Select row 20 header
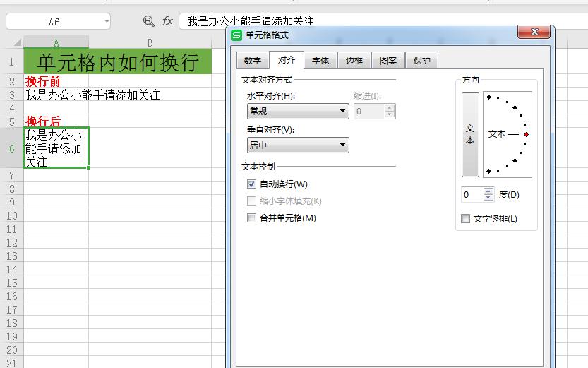The width and height of the screenshot is (588, 368). pos(11,350)
